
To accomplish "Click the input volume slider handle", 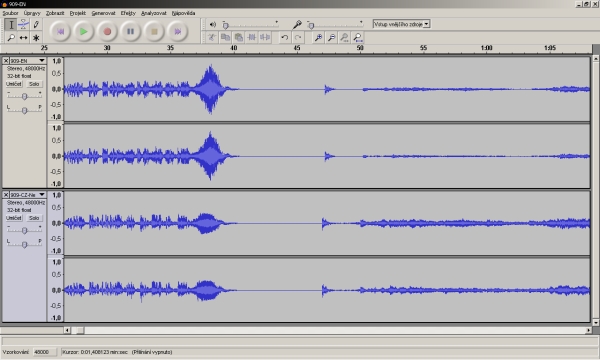I will point(311,26).
